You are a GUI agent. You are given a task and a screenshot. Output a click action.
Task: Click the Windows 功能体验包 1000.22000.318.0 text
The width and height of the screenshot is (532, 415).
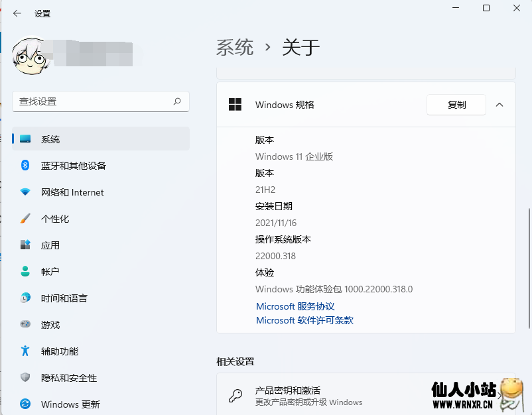click(x=334, y=289)
